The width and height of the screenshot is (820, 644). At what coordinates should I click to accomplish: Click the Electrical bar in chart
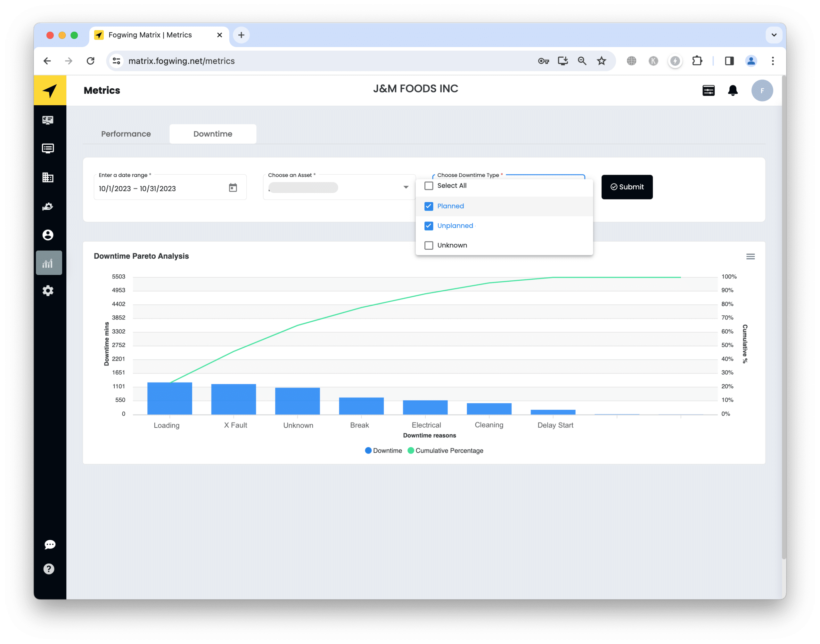(x=425, y=407)
